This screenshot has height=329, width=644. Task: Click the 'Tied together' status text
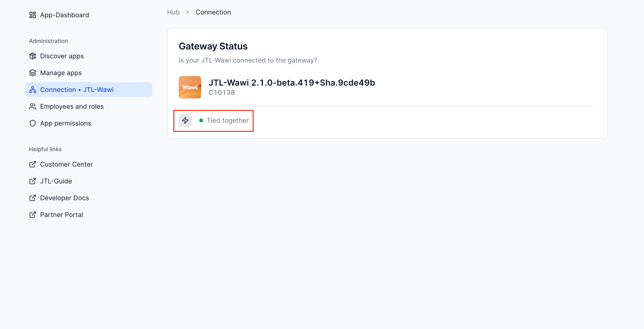point(227,120)
